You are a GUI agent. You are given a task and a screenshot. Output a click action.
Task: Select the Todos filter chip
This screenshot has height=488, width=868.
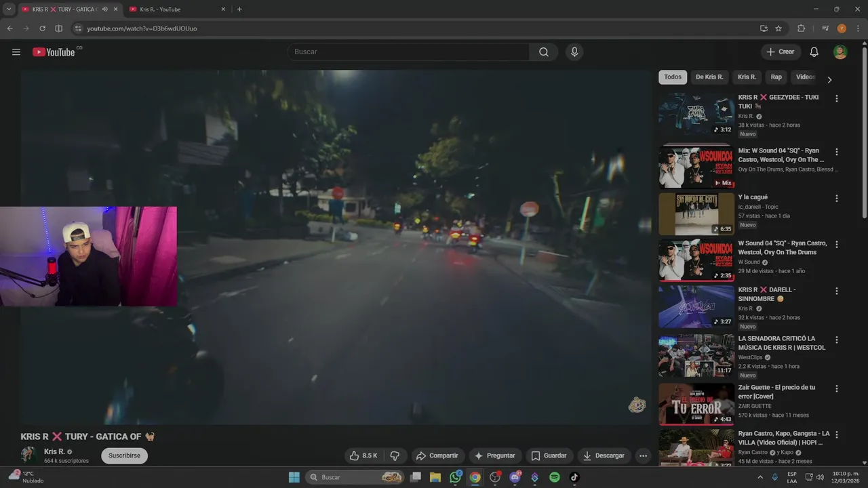tap(673, 77)
